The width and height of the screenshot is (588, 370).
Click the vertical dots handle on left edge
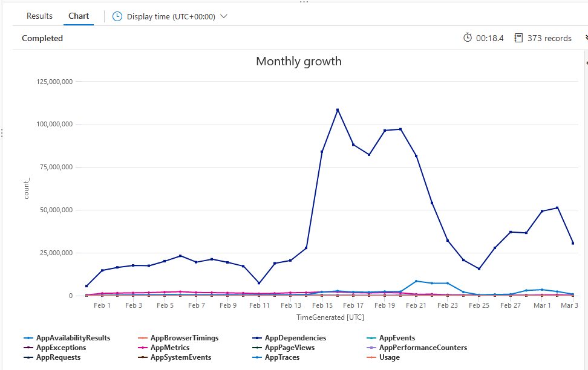2,133
